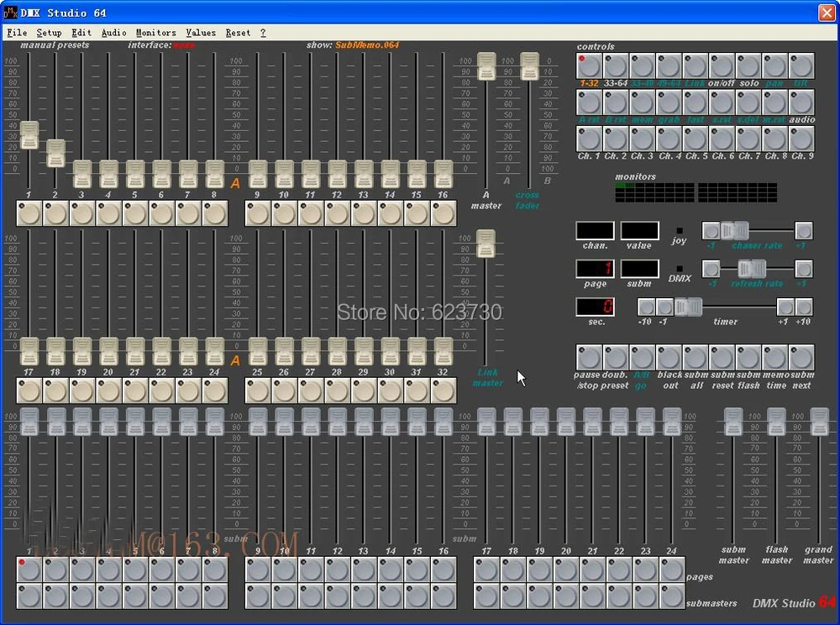
Task: Click the timer +10 step button
Action: click(804, 307)
